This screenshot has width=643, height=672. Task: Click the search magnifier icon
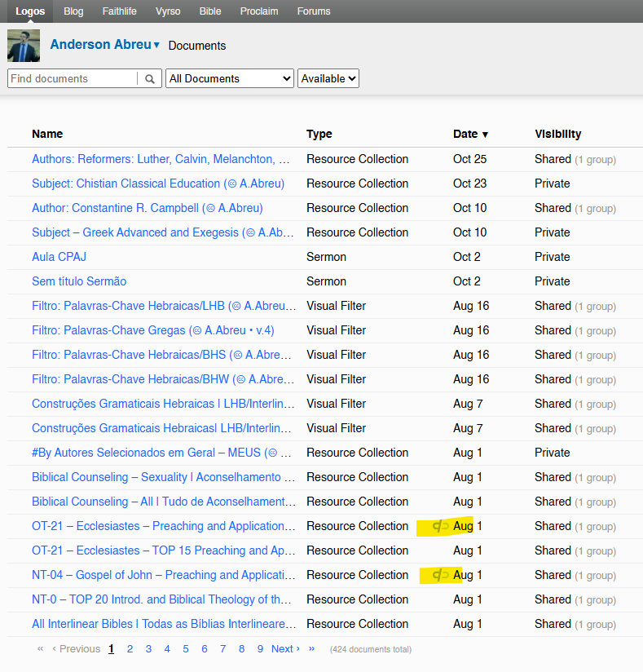coord(149,79)
